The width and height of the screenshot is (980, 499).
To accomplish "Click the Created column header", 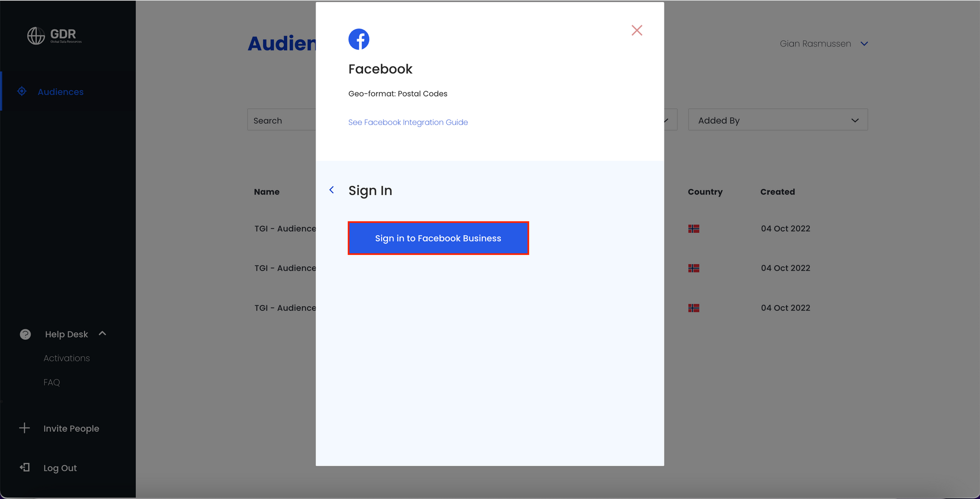I will coord(777,192).
